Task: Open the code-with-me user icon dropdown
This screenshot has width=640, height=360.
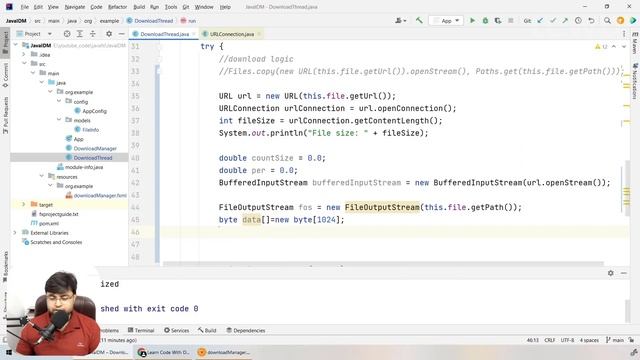Action: [x=400, y=20]
